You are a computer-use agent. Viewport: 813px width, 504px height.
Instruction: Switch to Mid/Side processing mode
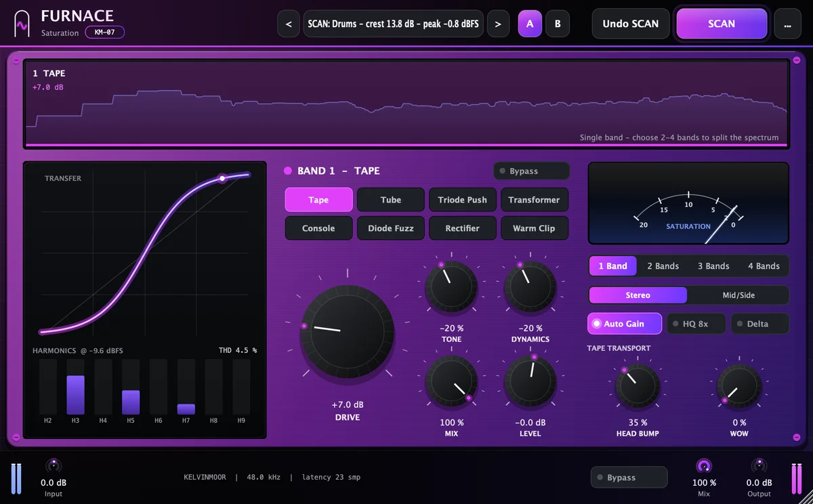[738, 295]
